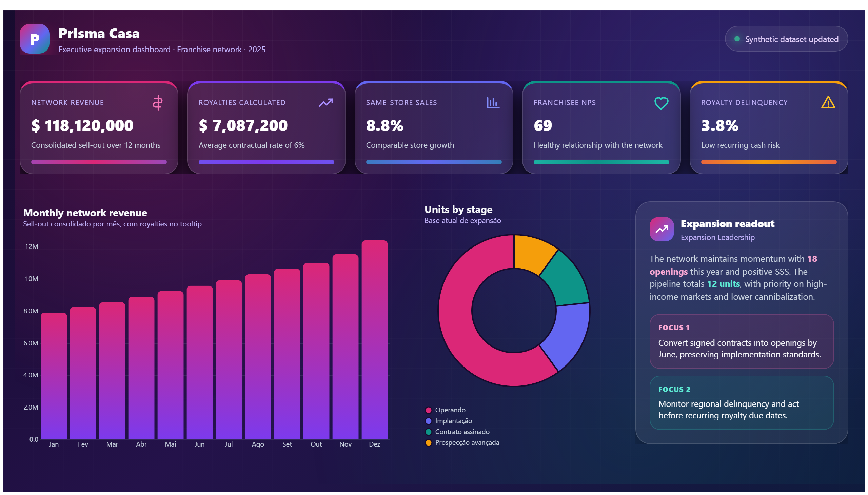868x495 pixels.
Task: Open the Focus 2 delinquency card
Action: pyautogui.click(x=741, y=403)
